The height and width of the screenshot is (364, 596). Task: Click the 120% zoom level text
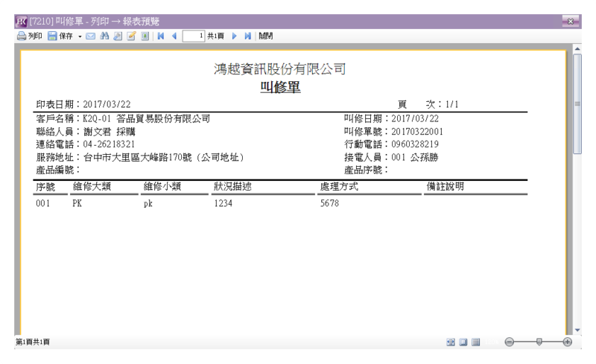click(492, 342)
